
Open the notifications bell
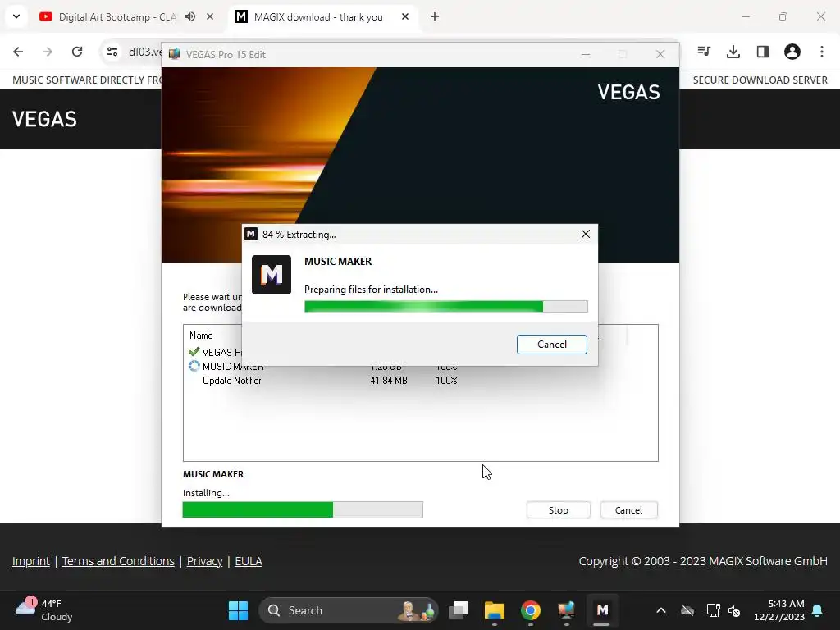[x=818, y=610]
